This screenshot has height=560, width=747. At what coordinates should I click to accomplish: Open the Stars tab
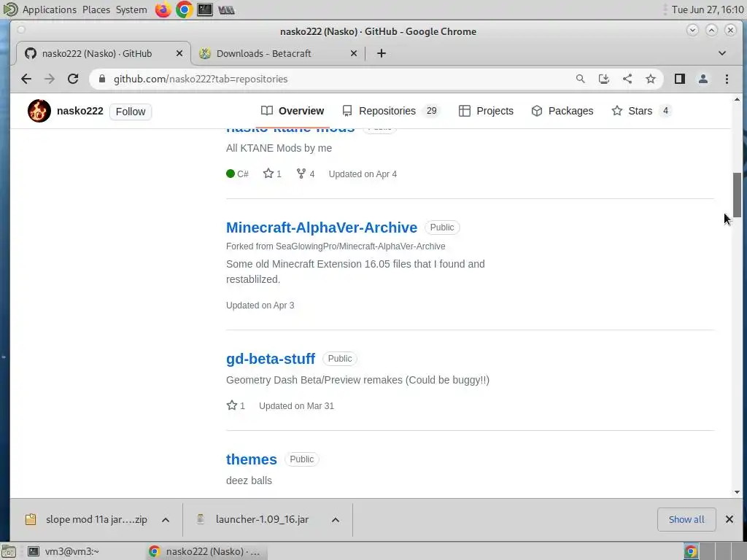coord(641,111)
